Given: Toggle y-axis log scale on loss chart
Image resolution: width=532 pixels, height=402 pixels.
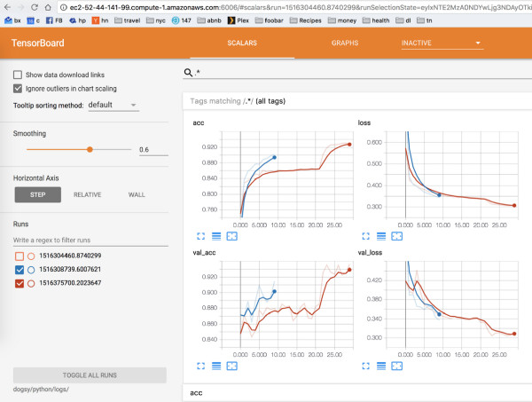Looking at the screenshot, I should (x=379, y=235).
